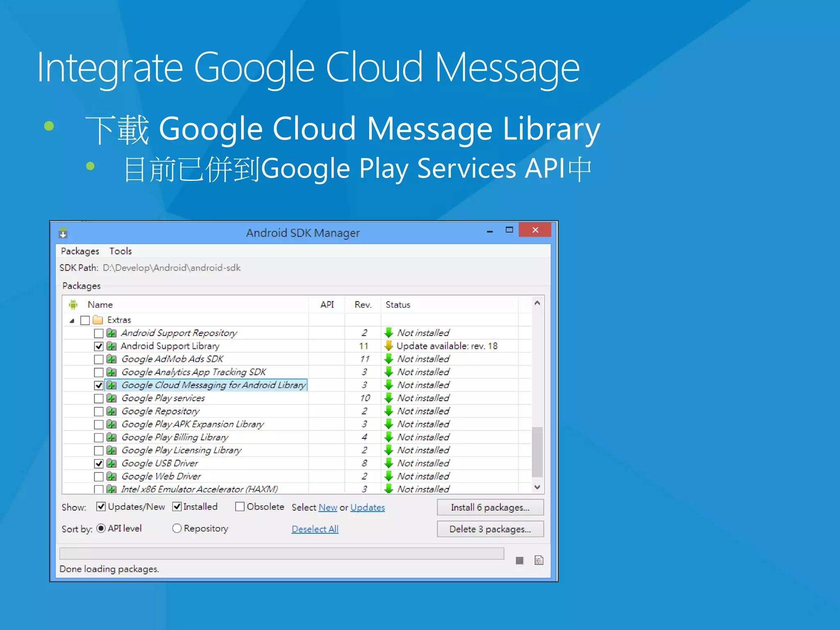The height and width of the screenshot is (630, 840).
Task: Check the Android Support Repository checkbox
Action: (x=98, y=333)
